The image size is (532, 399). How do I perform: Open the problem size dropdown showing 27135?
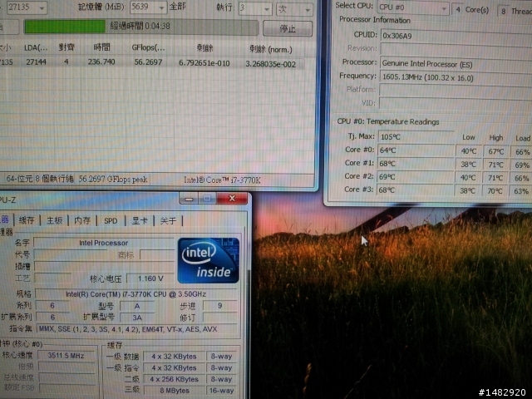tap(27, 7)
